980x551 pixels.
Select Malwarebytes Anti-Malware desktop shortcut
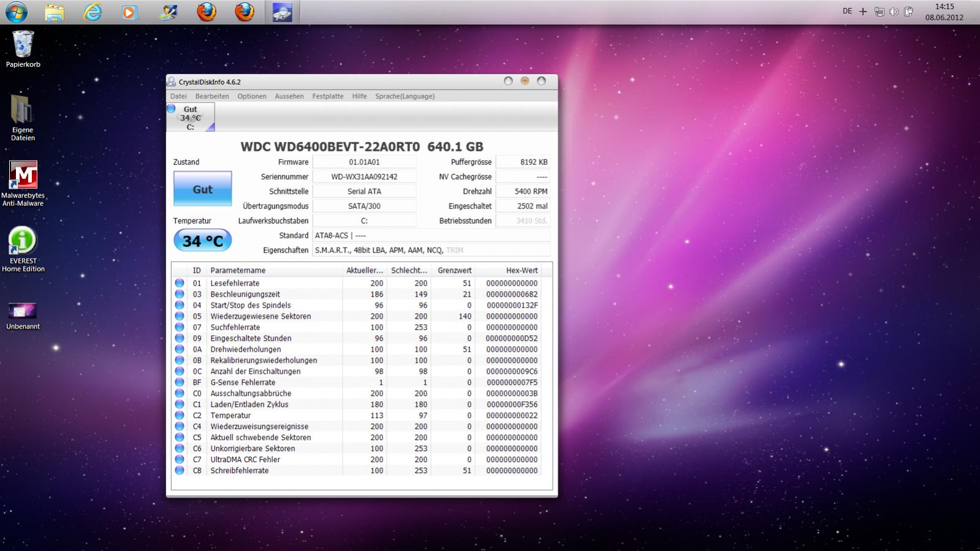click(23, 184)
